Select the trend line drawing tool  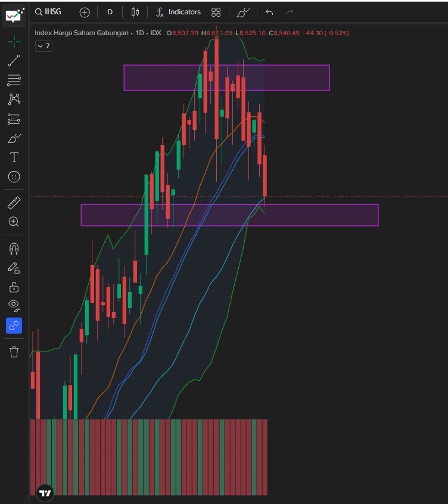[x=14, y=61]
